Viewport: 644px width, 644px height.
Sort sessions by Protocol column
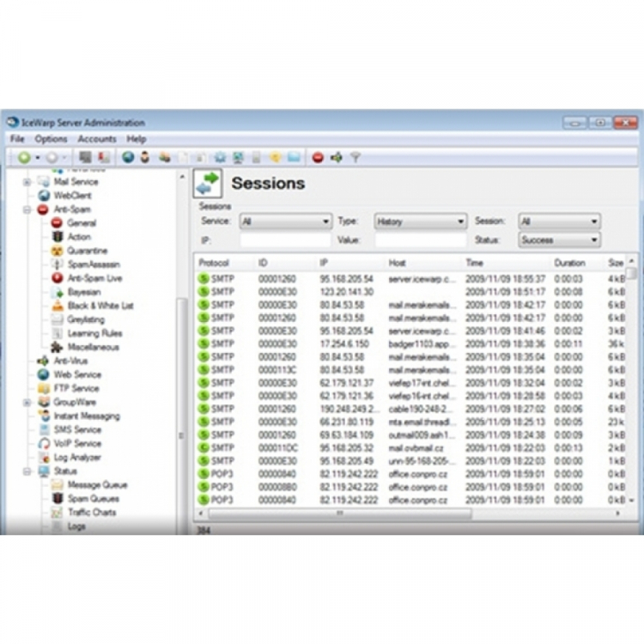click(225, 263)
